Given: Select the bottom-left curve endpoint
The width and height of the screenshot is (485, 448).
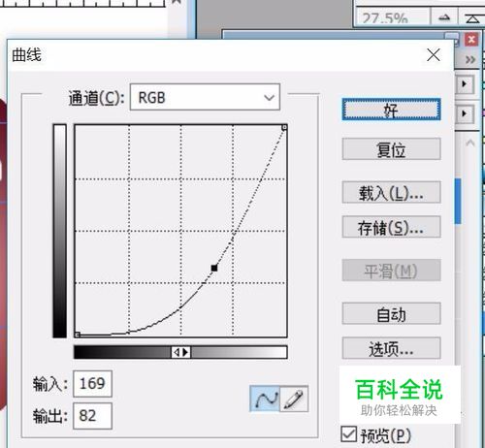Looking at the screenshot, I should point(77,335).
